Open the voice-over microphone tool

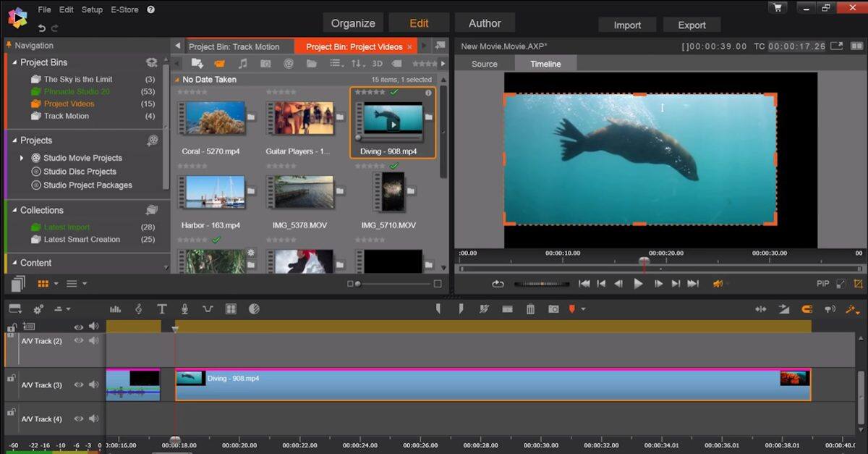point(184,308)
